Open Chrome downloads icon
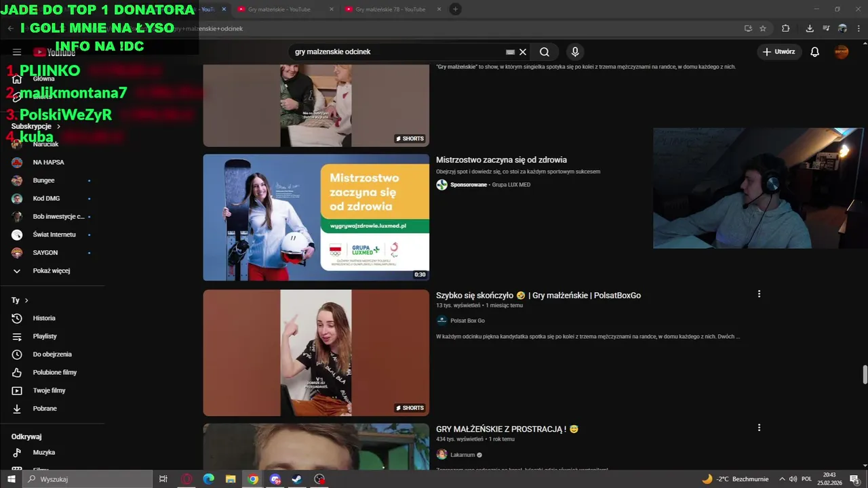 810,28
